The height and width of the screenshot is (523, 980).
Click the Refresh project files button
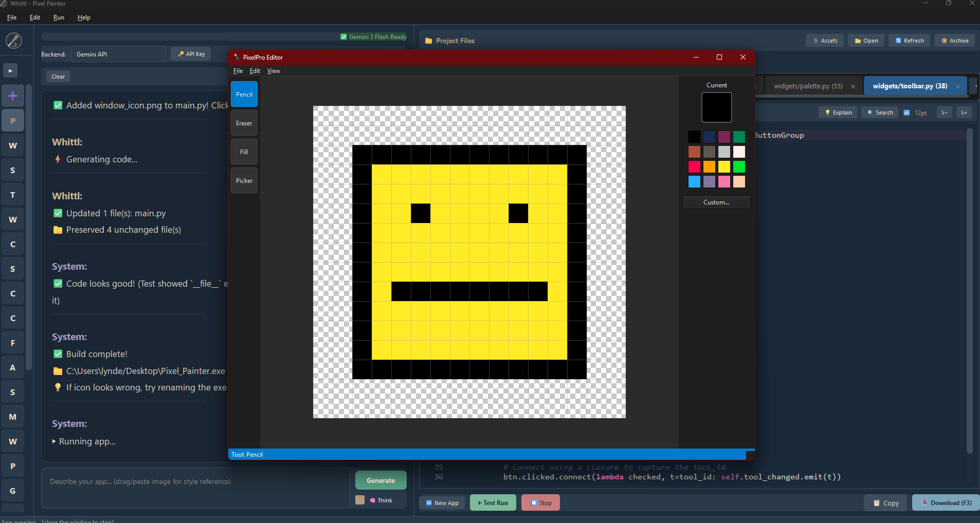tap(909, 41)
